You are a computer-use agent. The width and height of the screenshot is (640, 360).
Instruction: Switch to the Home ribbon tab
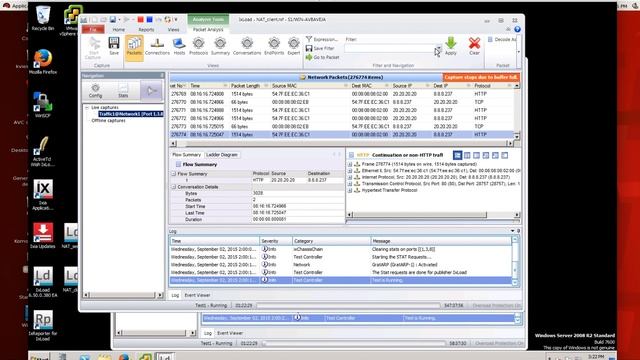point(119,29)
